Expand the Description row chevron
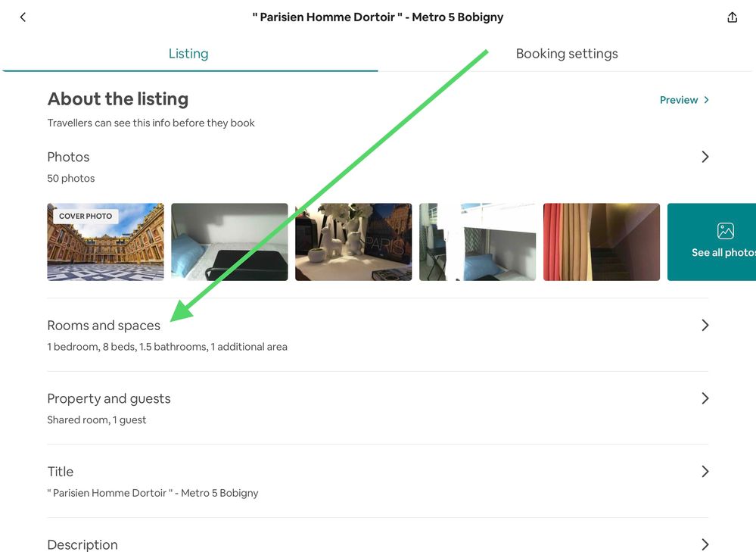This screenshot has height=552, width=756. pos(705,544)
